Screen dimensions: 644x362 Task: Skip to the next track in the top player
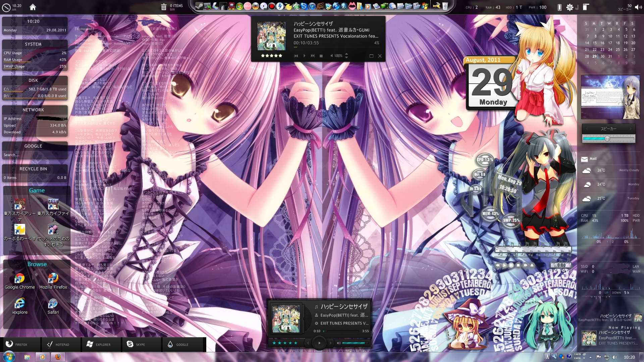[x=313, y=56]
